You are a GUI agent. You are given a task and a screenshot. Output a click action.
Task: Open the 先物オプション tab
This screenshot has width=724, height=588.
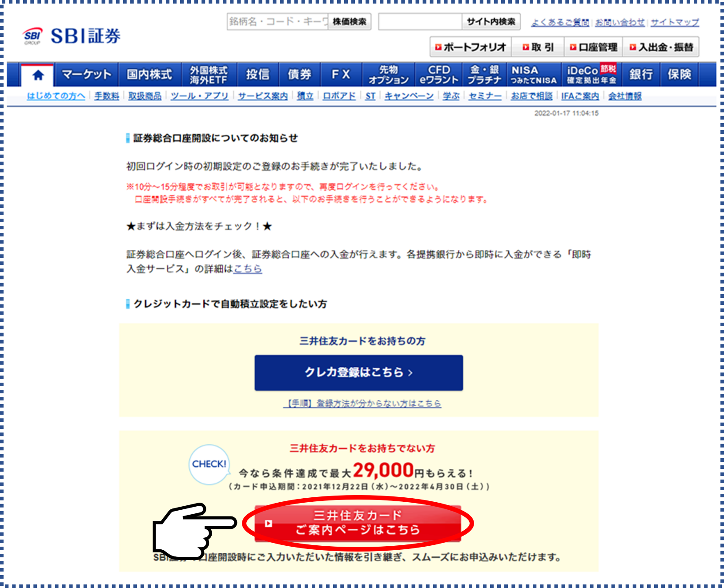pyautogui.click(x=388, y=75)
